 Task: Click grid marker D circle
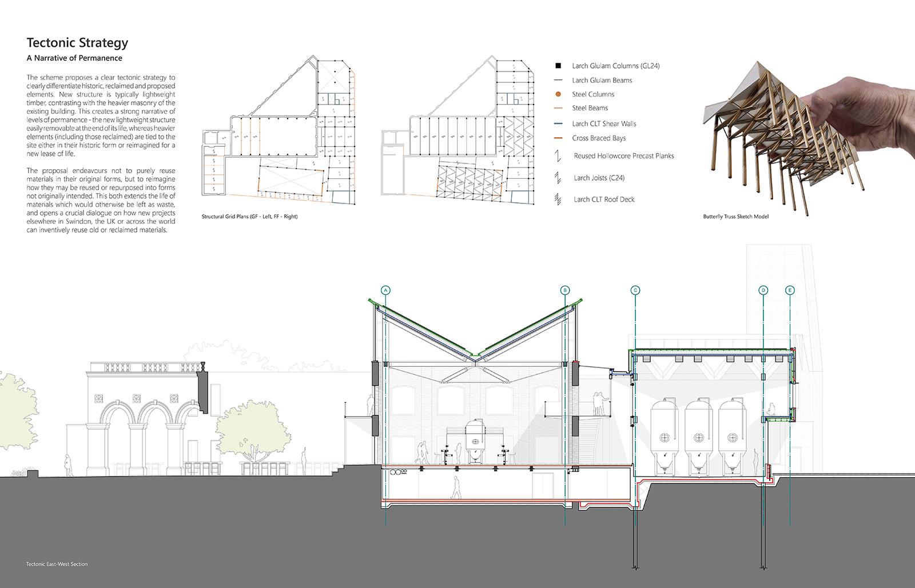(763, 290)
